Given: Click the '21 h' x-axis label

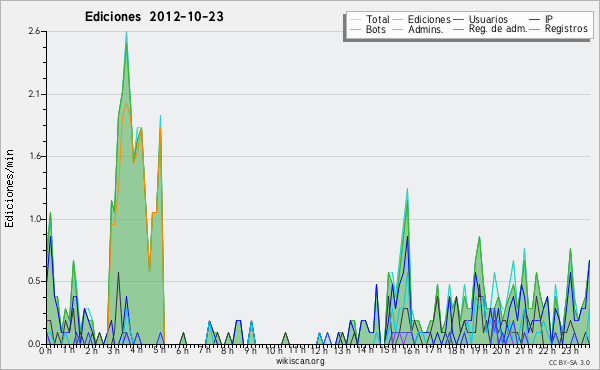Looking at the screenshot, I should pos(525,350).
